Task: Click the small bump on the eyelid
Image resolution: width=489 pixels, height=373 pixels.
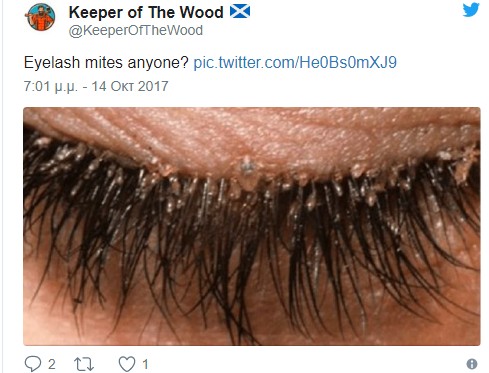Action: click(247, 166)
